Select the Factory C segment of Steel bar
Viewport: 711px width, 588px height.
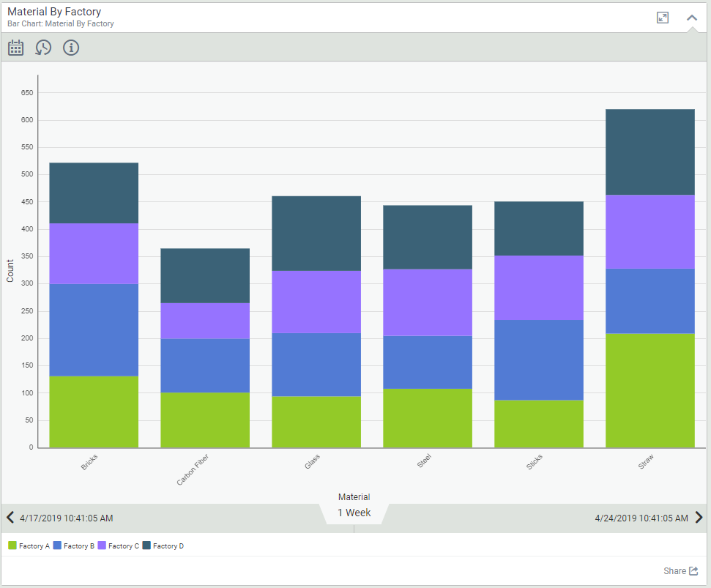pyautogui.click(x=428, y=302)
